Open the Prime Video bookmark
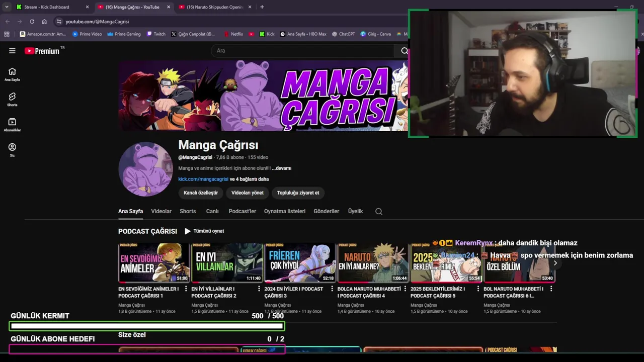This screenshot has height=362, width=644. click(x=87, y=34)
